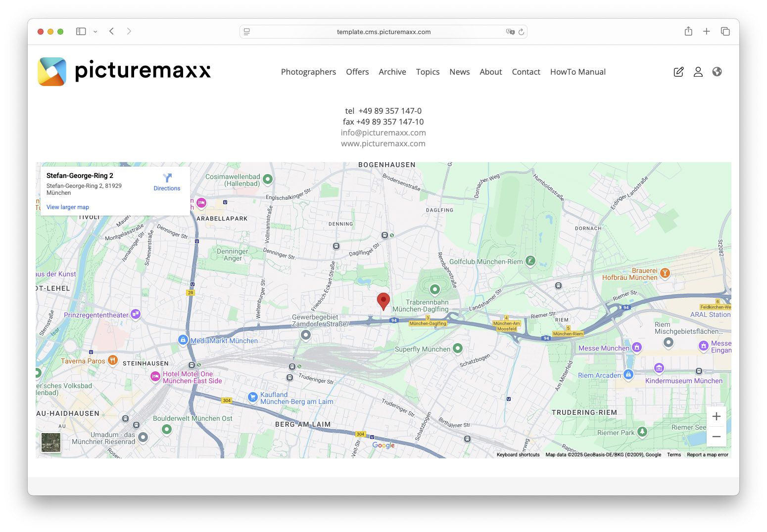Switch to satellite view thumbnail

point(51,443)
